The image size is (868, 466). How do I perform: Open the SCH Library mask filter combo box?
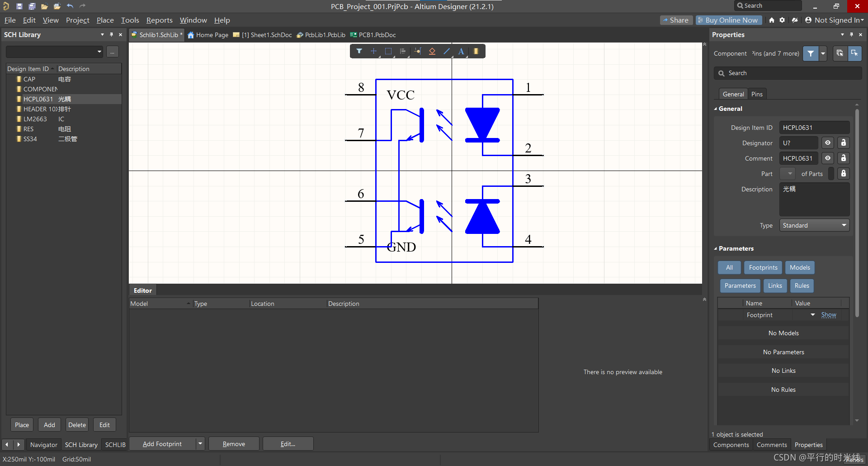(54, 52)
